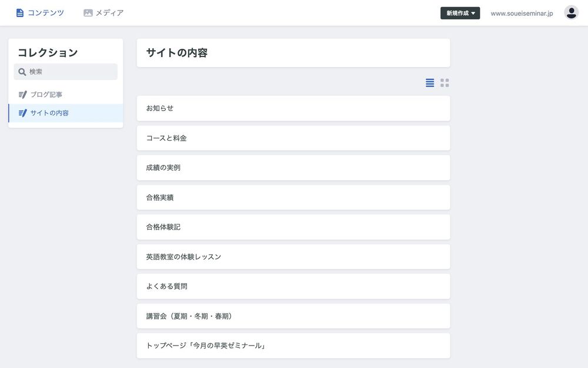The width and height of the screenshot is (588, 368).
Task: Open the 合格実績 entry
Action: coord(293,197)
